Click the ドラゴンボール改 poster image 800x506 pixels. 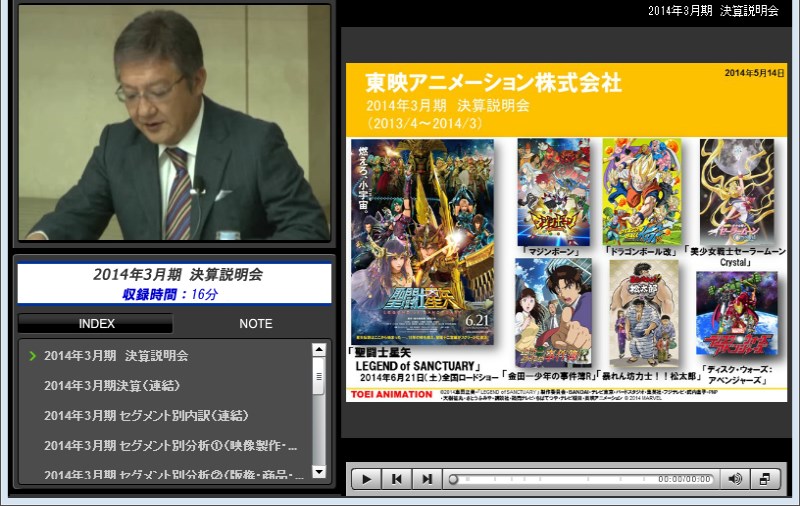[x=642, y=192]
